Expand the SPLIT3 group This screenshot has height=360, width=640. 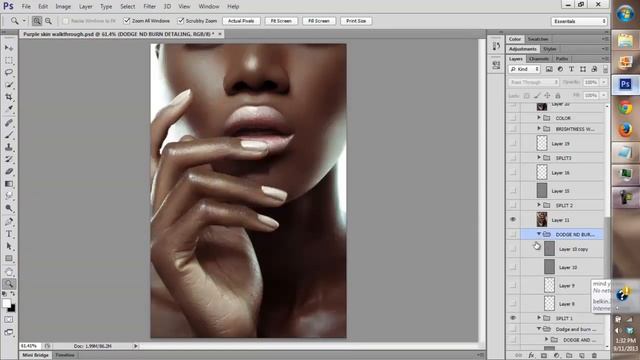point(539,158)
